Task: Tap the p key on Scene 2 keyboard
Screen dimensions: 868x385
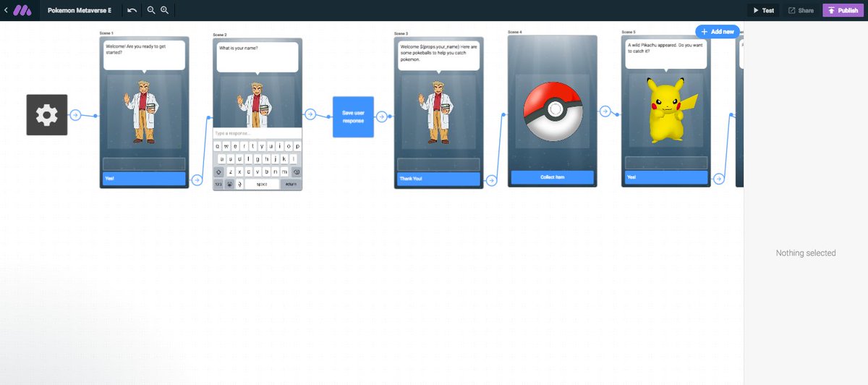Action: 298,146
